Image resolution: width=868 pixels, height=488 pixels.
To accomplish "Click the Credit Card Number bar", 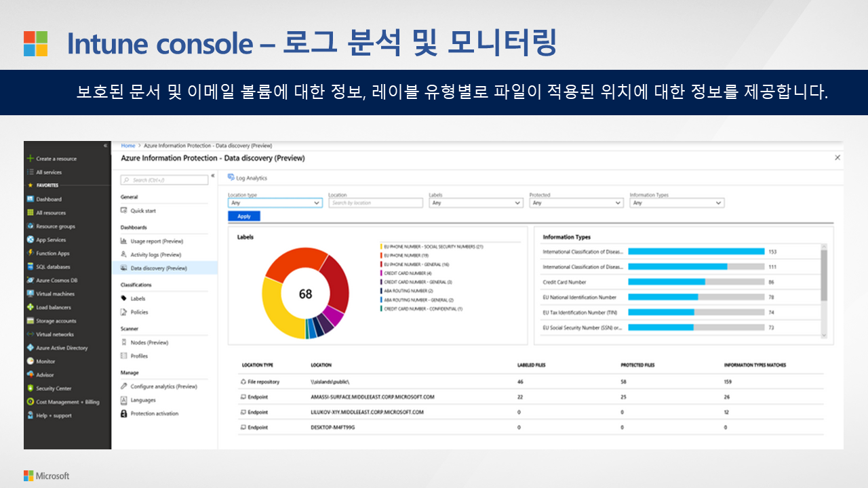I will click(696, 282).
